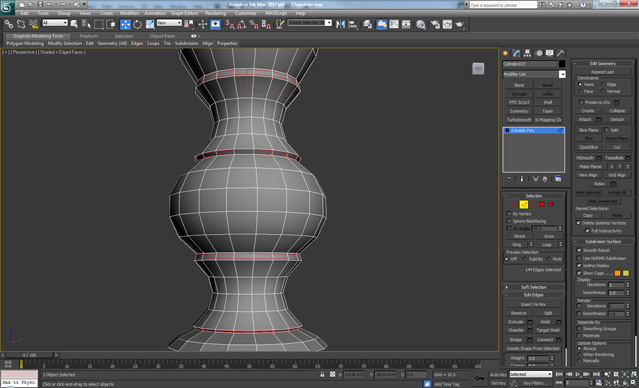
Task: Click the ViewCube in the viewport
Action: pyautogui.click(x=478, y=68)
